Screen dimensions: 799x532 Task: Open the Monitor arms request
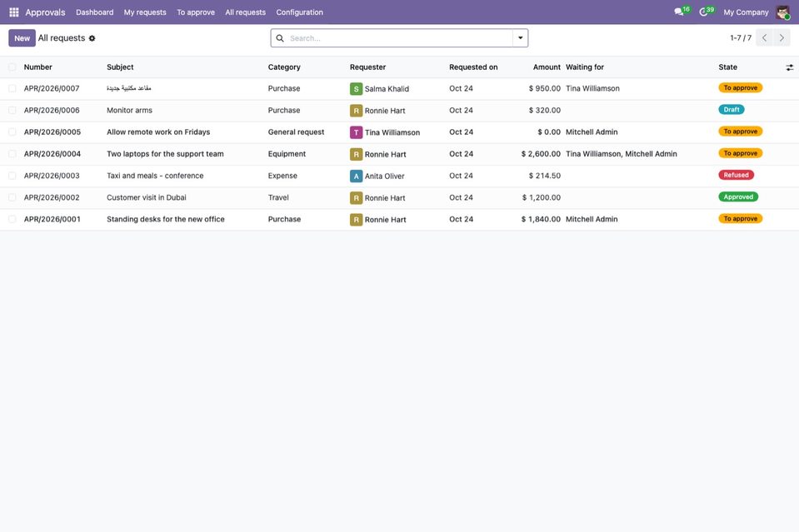(129, 110)
